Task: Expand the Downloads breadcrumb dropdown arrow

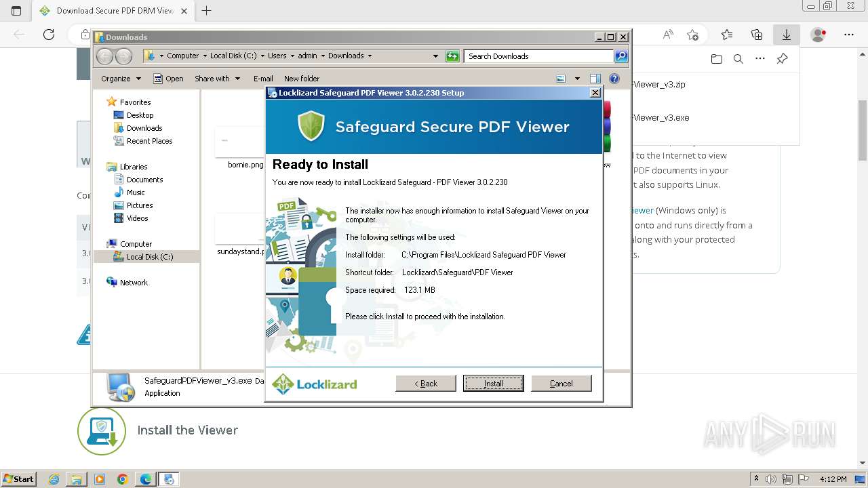Action: click(370, 56)
